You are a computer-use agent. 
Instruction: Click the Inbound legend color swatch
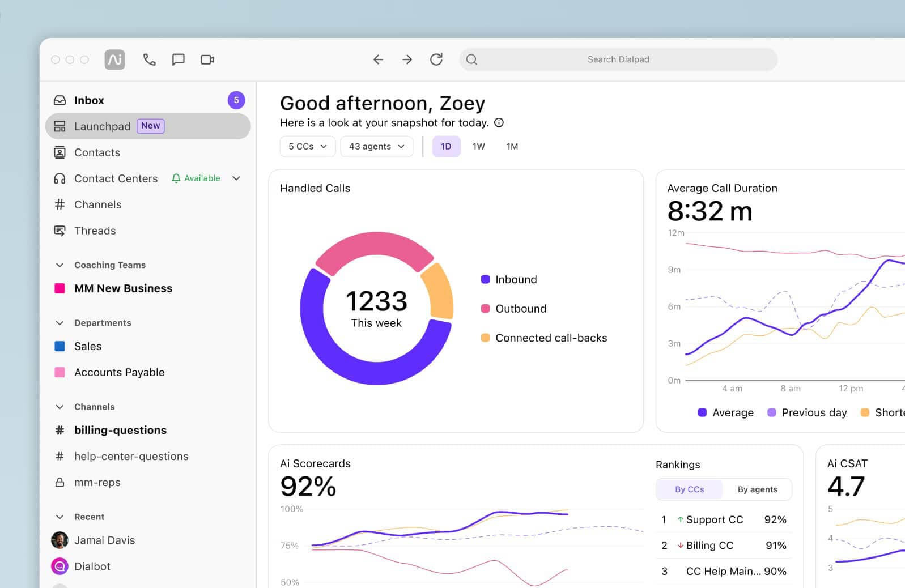485,279
